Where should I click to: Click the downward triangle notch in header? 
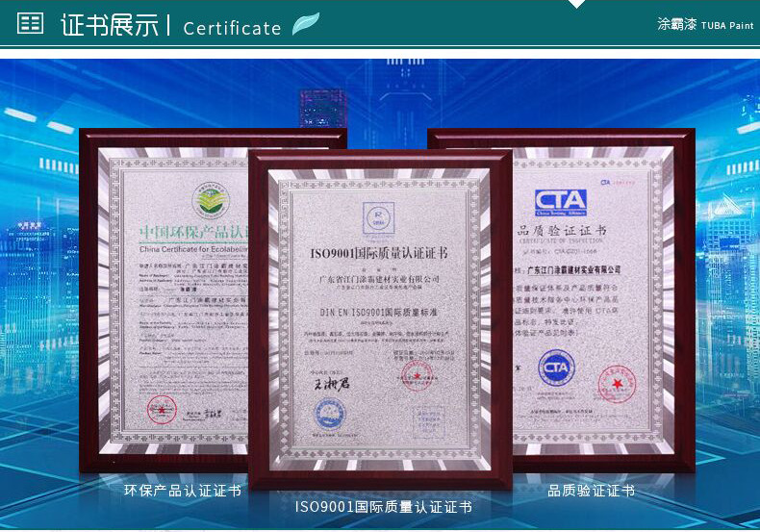tap(576, 4)
